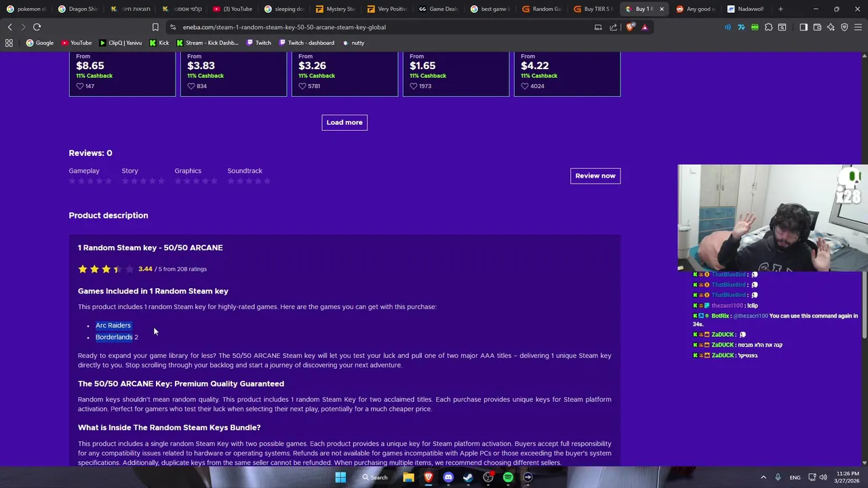This screenshot has width=868, height=488.
Task: Click the Gameplay star rating row
Action: click(x=90, y=181)
